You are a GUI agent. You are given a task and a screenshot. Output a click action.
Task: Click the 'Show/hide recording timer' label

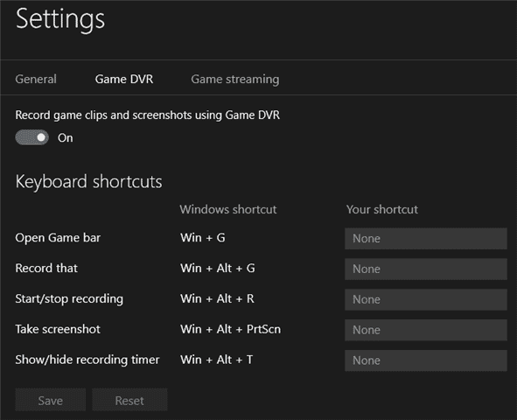[87, 360]
